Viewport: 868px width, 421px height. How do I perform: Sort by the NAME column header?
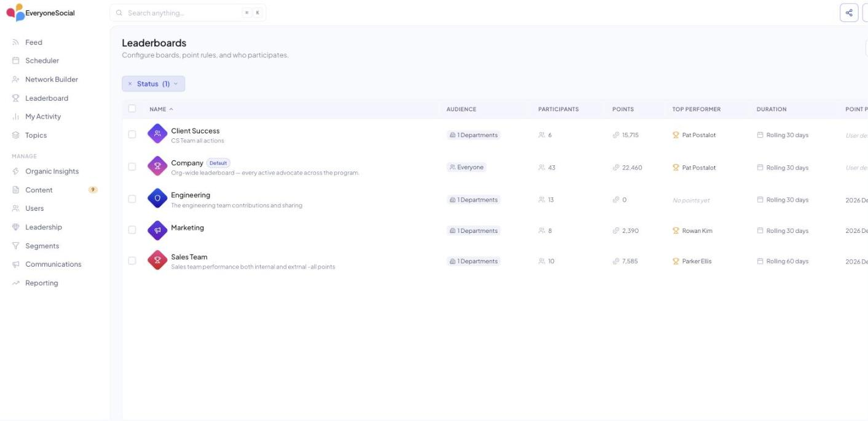[161, 109]
